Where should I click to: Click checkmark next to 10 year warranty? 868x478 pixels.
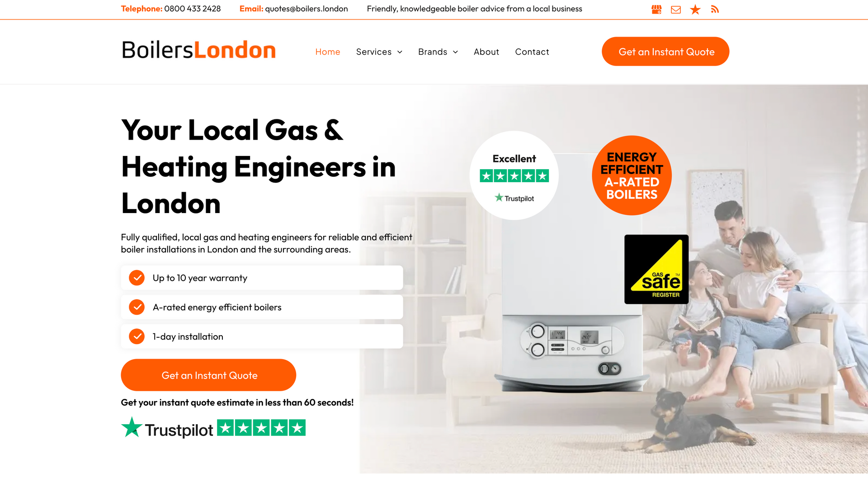tap(137, 278)
